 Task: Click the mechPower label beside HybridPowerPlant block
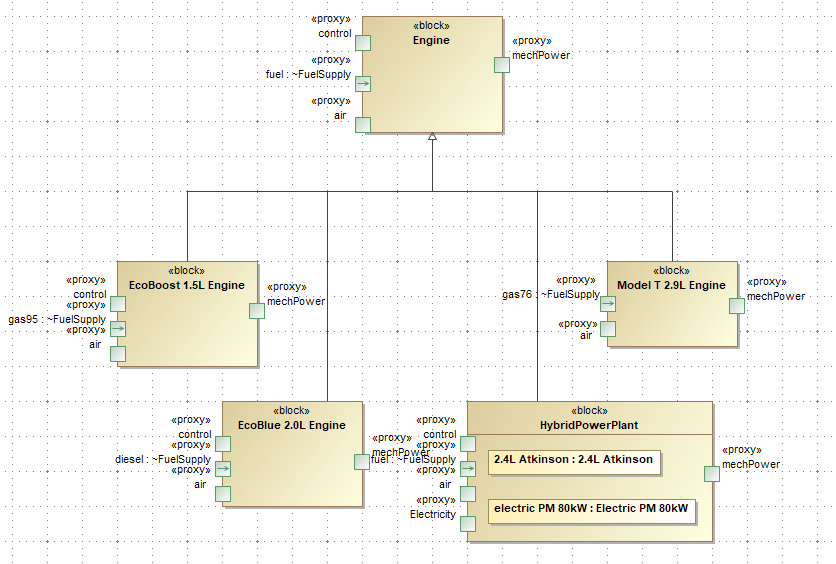coord(751,464)
